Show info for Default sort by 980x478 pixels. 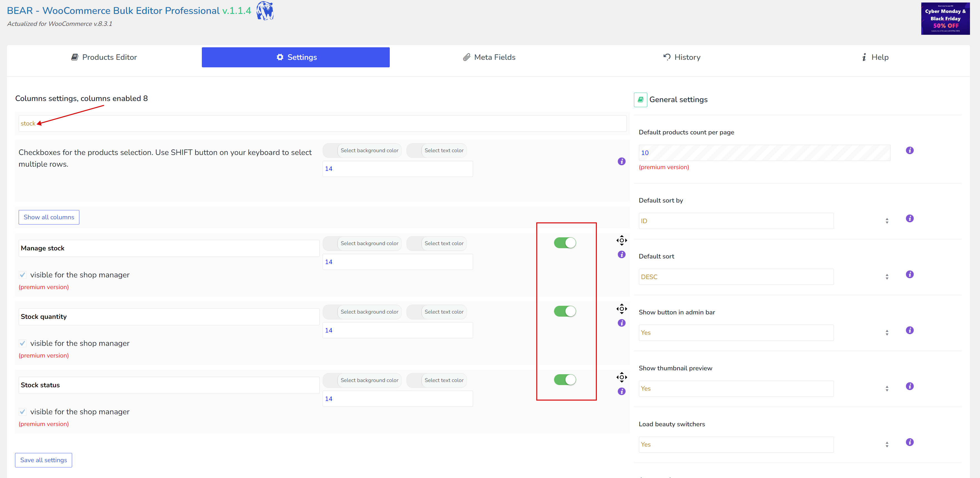[910, 218]
